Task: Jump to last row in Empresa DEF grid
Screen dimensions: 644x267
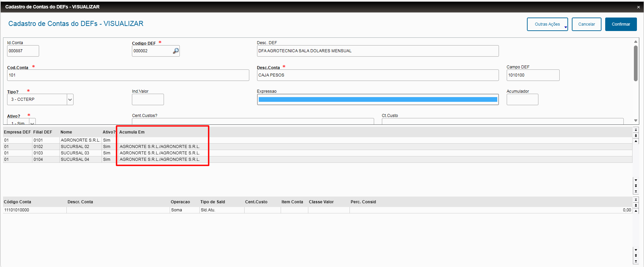Action: (636, 191)
